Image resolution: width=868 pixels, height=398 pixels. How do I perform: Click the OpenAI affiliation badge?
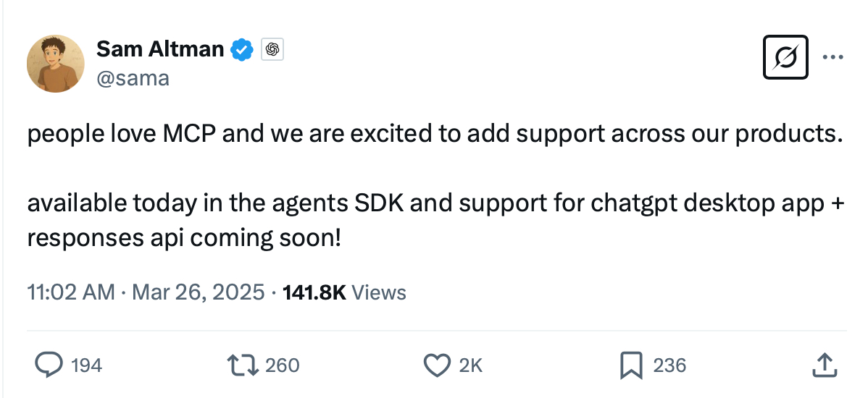pyautogui.click(x=272, y=50)
